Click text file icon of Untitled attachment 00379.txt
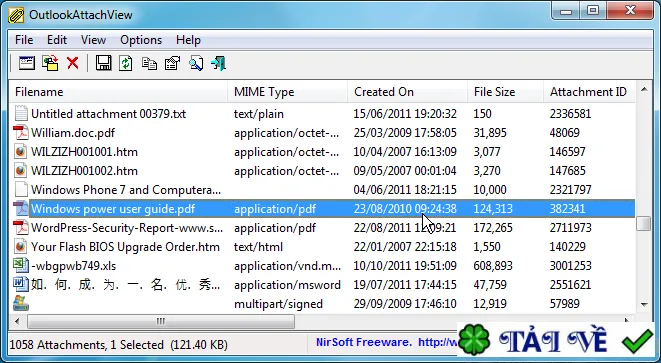Screen dimensions: 661x363 click(21, 114)
